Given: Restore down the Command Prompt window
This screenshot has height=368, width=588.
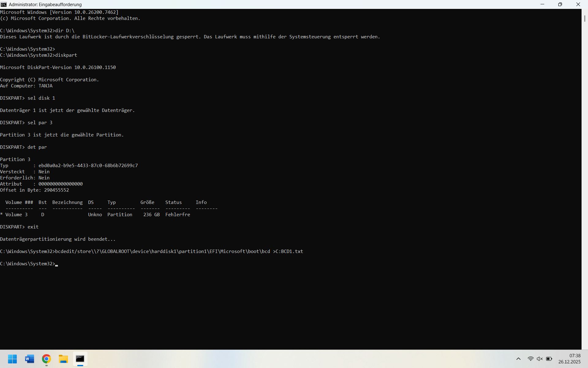Looking at the screenshot, I should click(560, 4).
